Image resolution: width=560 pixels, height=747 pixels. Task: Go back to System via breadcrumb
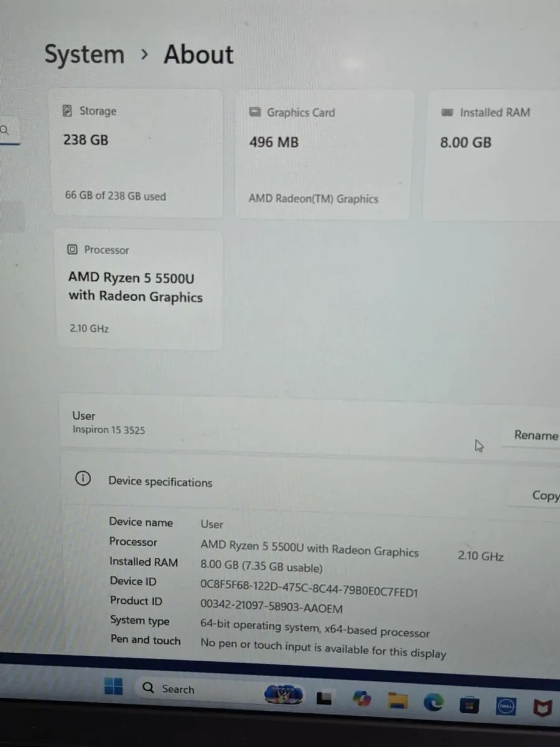(85, 54)
